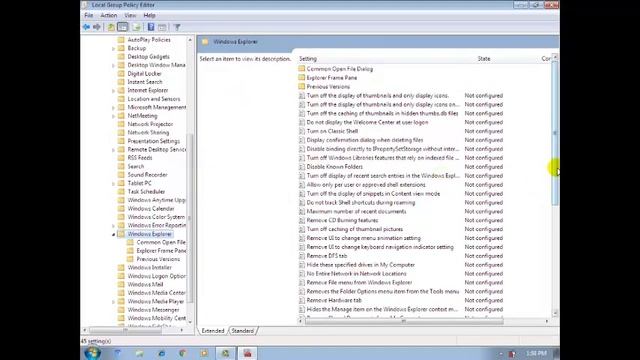640x360 pixels.
Task: Click the folder icon next to RSS Feeds
Action: tap(121, 158)
